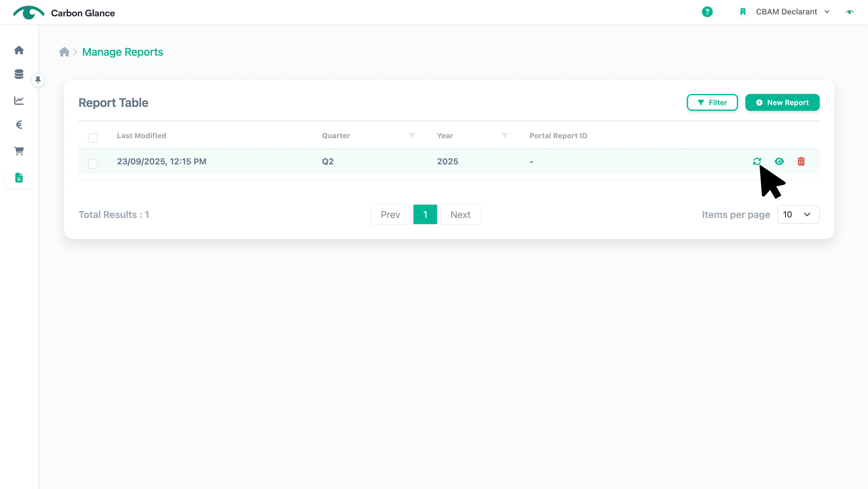
Task: Open the shopping cart sidebar icon
Action: pos(19,151)
